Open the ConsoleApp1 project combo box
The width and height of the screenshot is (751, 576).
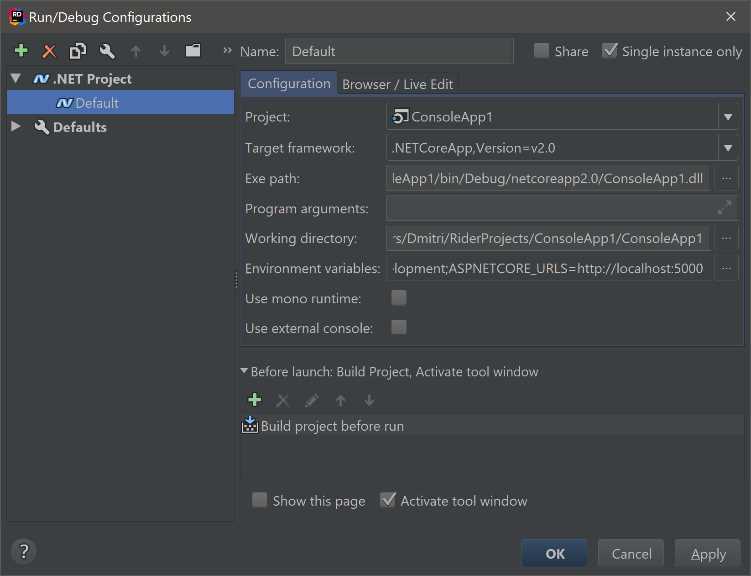561,117
